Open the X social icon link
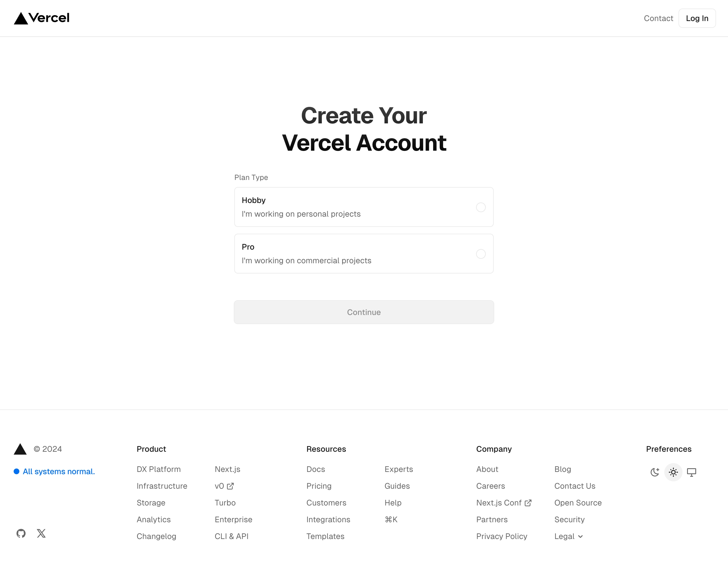728x572 pixels. pos(41,533)
